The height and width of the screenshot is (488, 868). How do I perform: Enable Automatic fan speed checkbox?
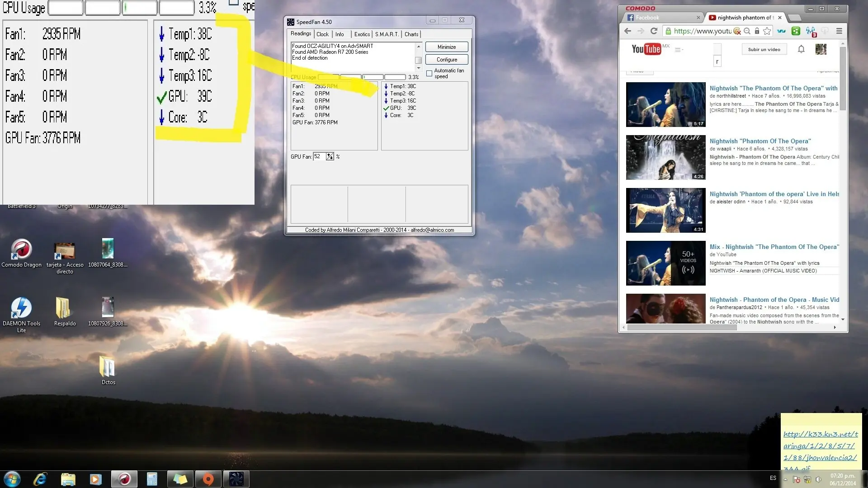tap(429, 73)
